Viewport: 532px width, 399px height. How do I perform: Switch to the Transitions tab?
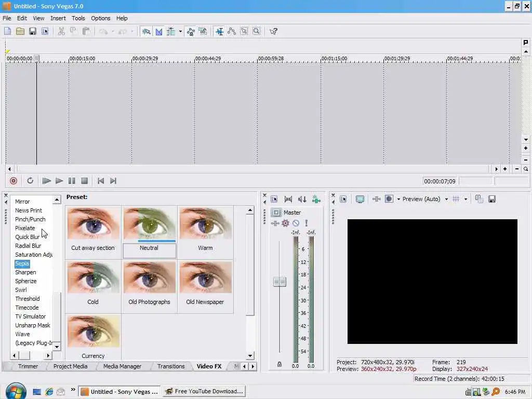(x=171, y=366)
